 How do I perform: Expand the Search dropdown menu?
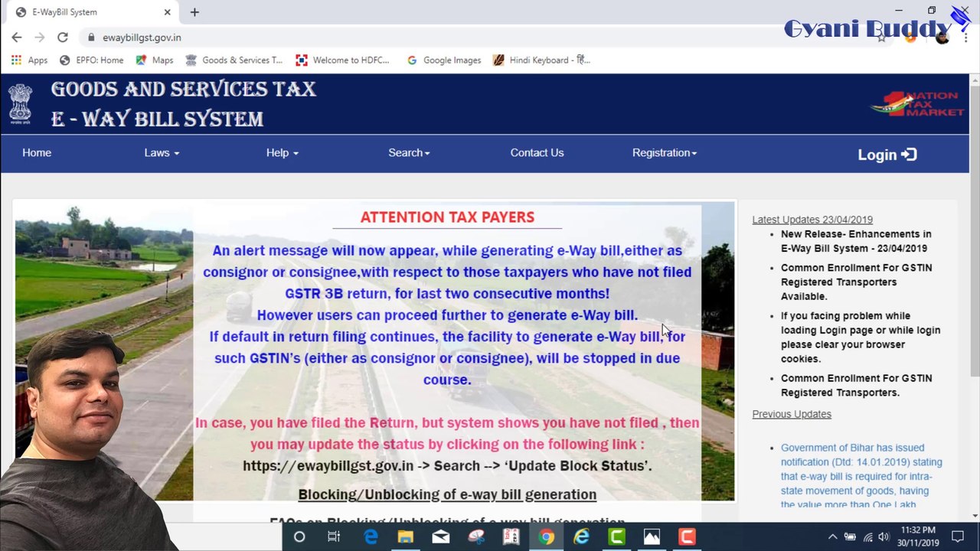point(409,153)
